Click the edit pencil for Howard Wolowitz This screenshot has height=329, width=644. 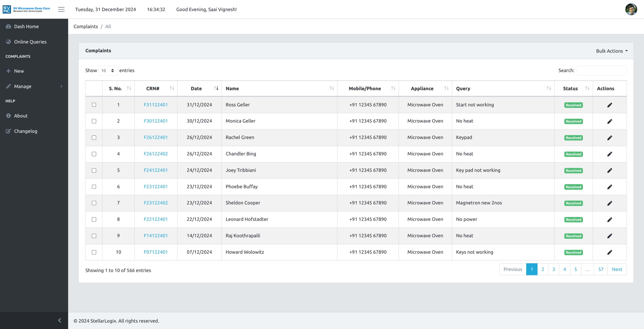[x=610, y=252]
